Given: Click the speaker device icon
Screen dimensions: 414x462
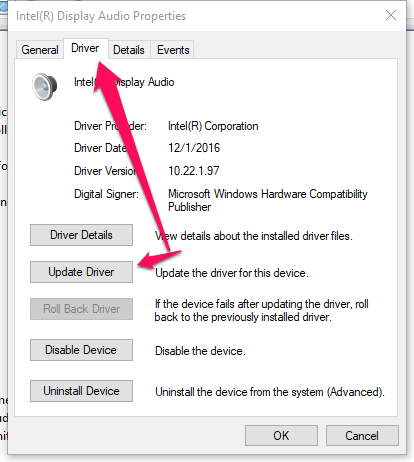Looking at the screenshot, I should point(44,87).
